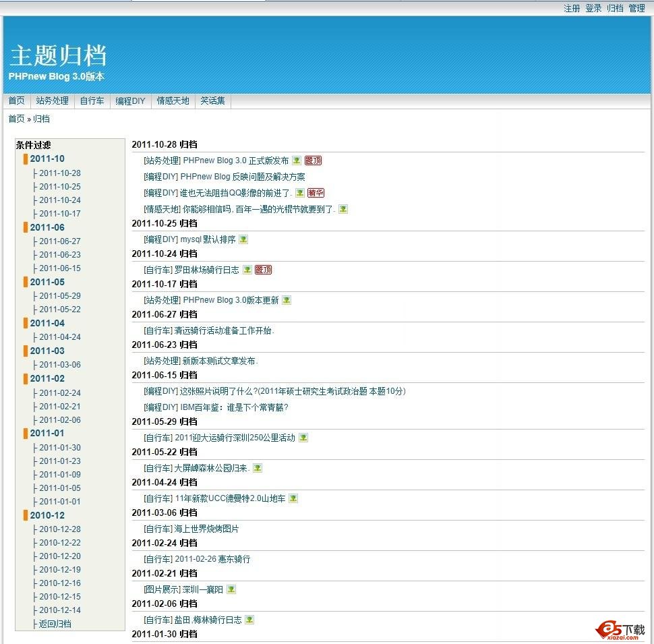Click image icon next to PHPnew Blog 3.0版本更新
The width and height of the screenshot is (654, 644).
coord(287,300)
